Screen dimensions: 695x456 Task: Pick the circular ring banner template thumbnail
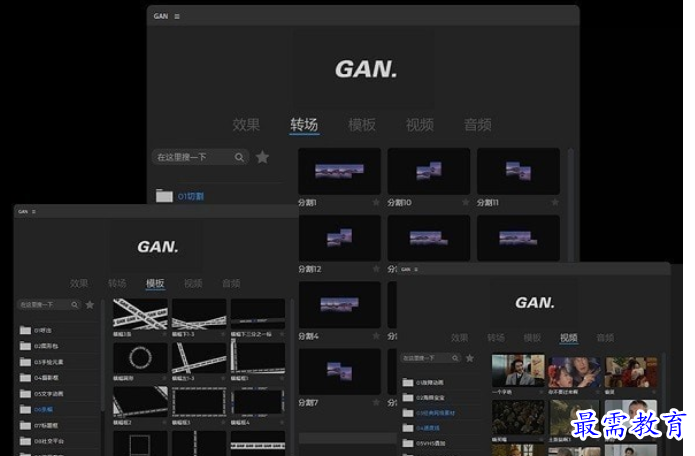click(140, 358)
